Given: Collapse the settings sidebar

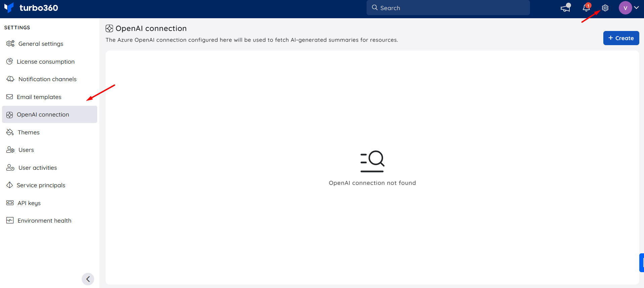Looking at the screenshot, I should (x=88, y=279).
